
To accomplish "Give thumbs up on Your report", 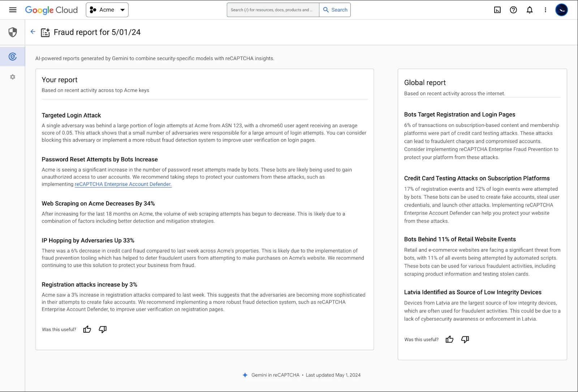I will [87, 329].
